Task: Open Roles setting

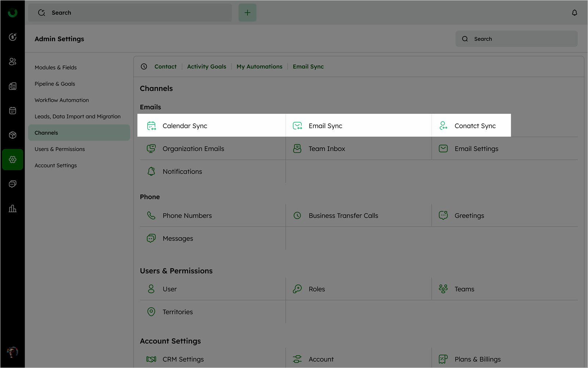Action: (x=359, y=289)
